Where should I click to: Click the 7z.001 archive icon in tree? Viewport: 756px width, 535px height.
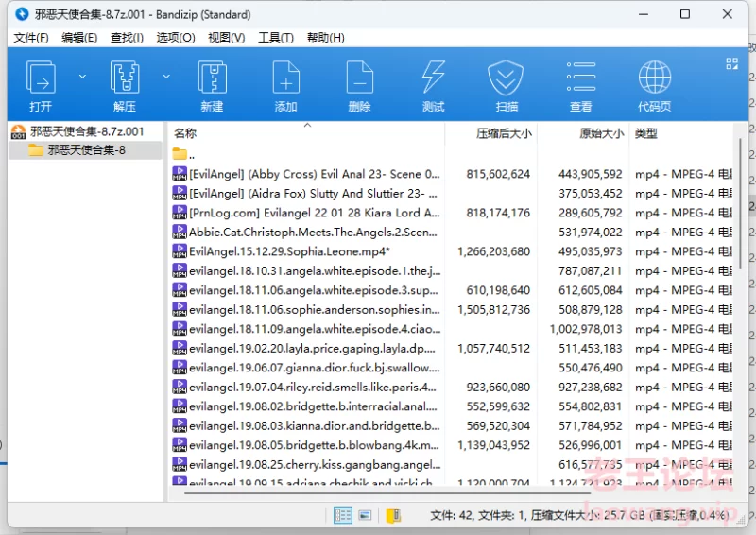point(18,131)
